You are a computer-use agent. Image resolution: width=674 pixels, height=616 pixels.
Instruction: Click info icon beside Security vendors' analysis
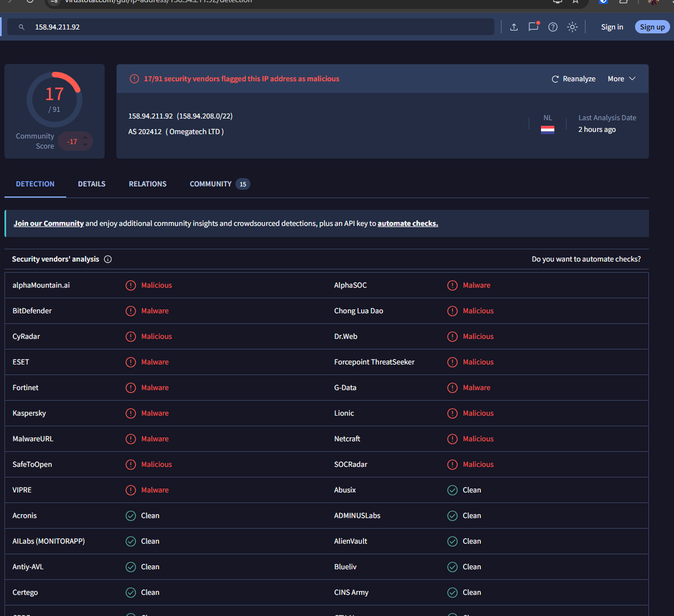tap(108, 259)
